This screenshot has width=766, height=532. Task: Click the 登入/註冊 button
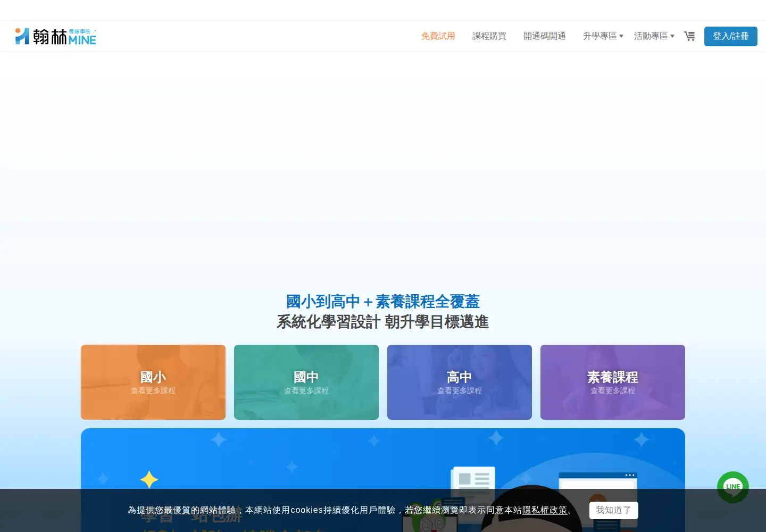pos(731,36)
